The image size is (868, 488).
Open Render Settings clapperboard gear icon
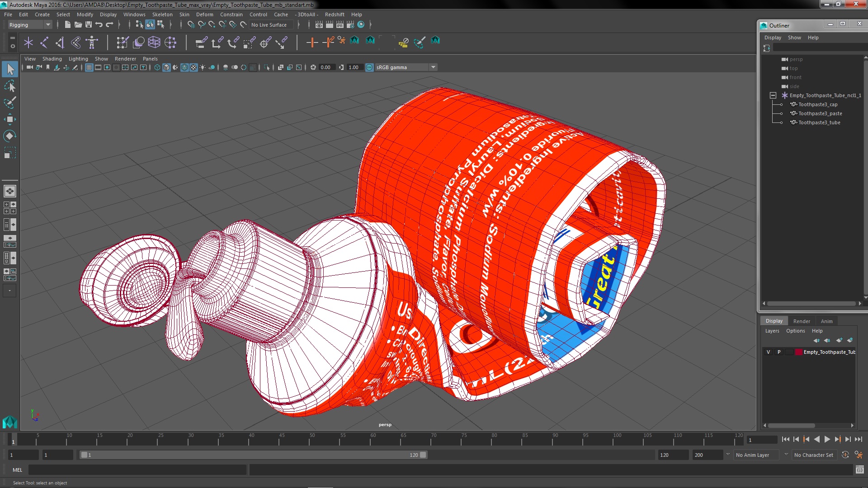click(350, 24)
